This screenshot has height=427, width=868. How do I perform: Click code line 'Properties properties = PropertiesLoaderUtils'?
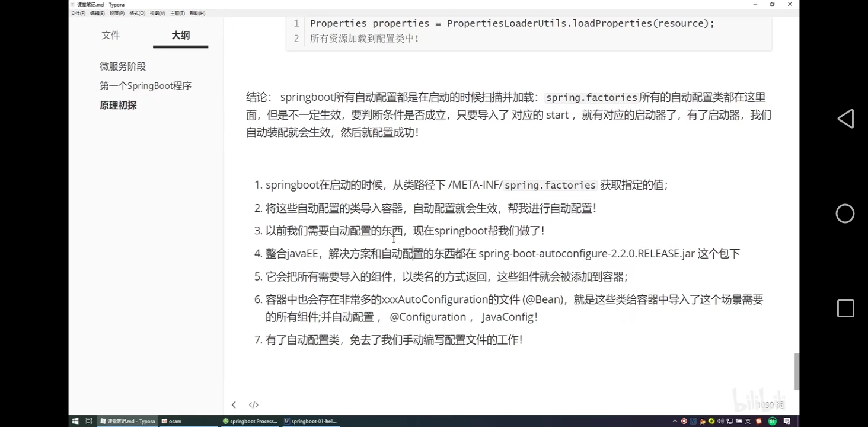[512, 23]
